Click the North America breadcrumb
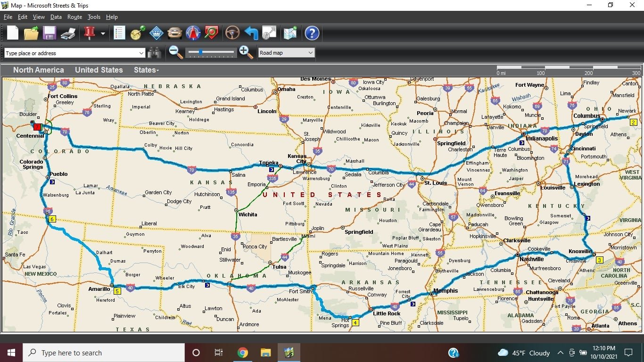Image resolution: width=644 pixels, height=362 pixels. pyautogui.click(x=39, y=70)
